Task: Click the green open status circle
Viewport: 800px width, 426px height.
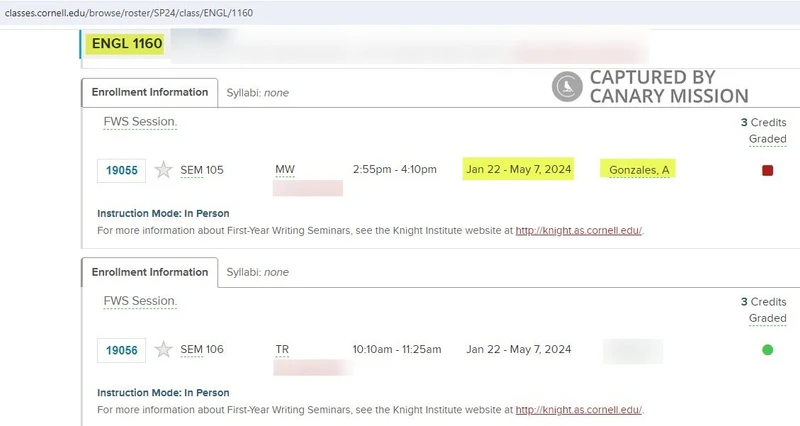Action: 767,350
